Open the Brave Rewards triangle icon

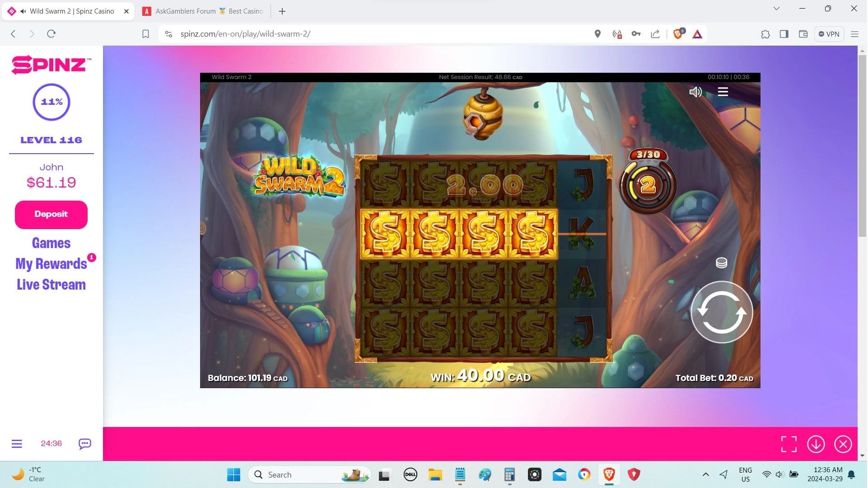point(697,33)
